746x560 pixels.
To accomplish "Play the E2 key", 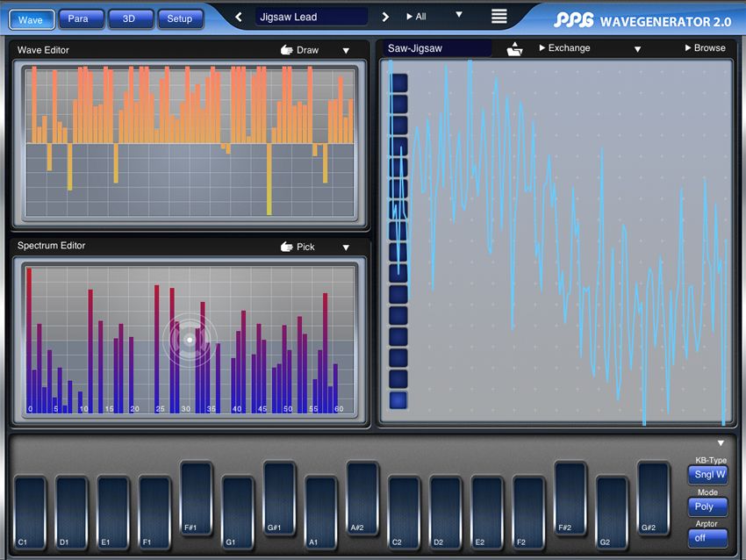I will click(x=487, y=513).
